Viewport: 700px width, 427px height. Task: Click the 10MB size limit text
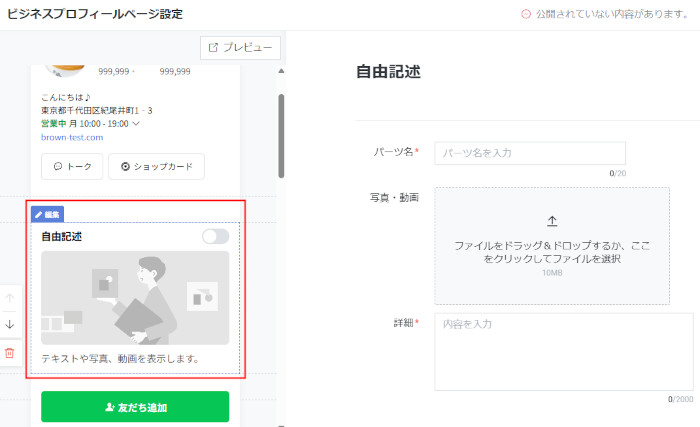[x=552, y=273]
